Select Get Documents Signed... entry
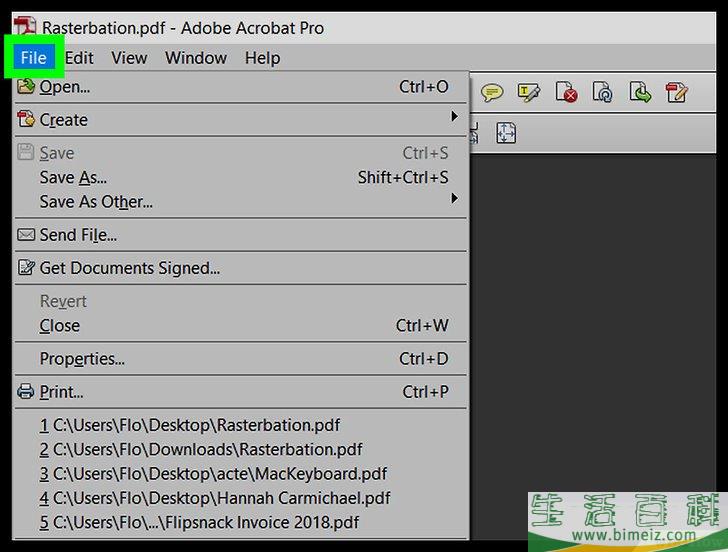The height and width of the screenshot is (552, 728). (240, 268)
